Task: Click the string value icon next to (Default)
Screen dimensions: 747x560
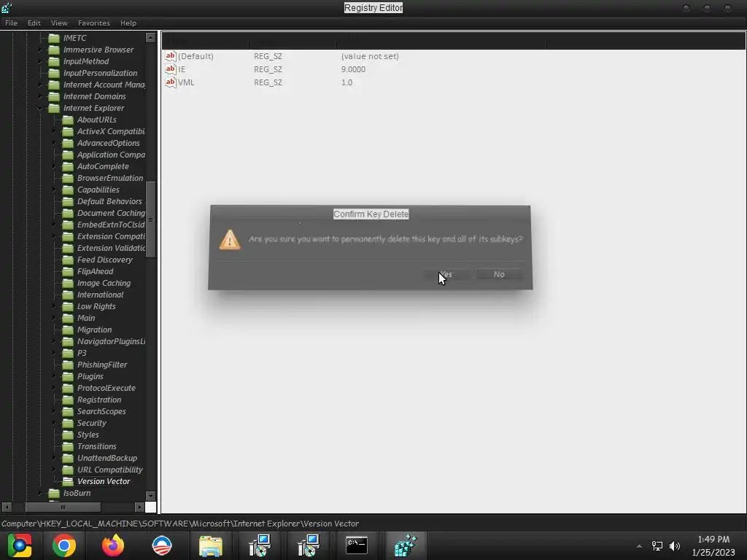Action: click(x=171, y=56)
